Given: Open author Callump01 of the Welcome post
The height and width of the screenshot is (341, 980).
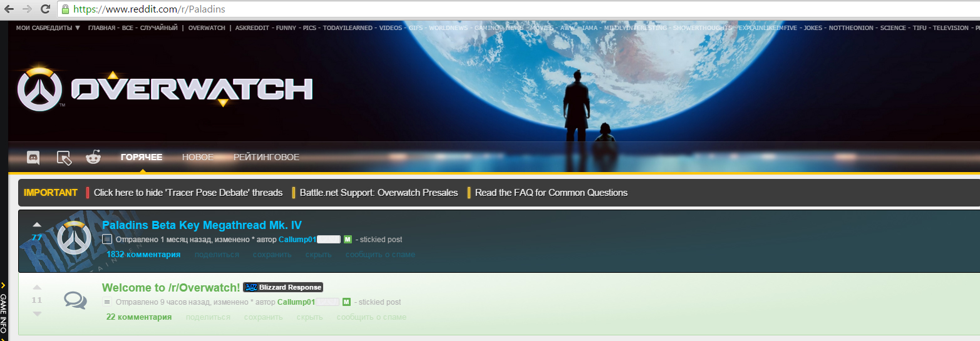Looking at the screenshot, I should [x=296, y=302].
